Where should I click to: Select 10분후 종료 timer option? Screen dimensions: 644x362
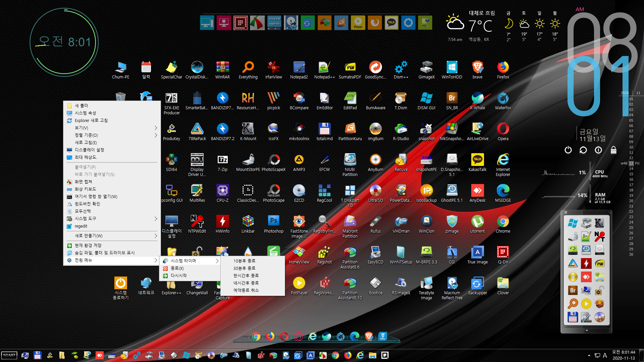click(253, 261)
